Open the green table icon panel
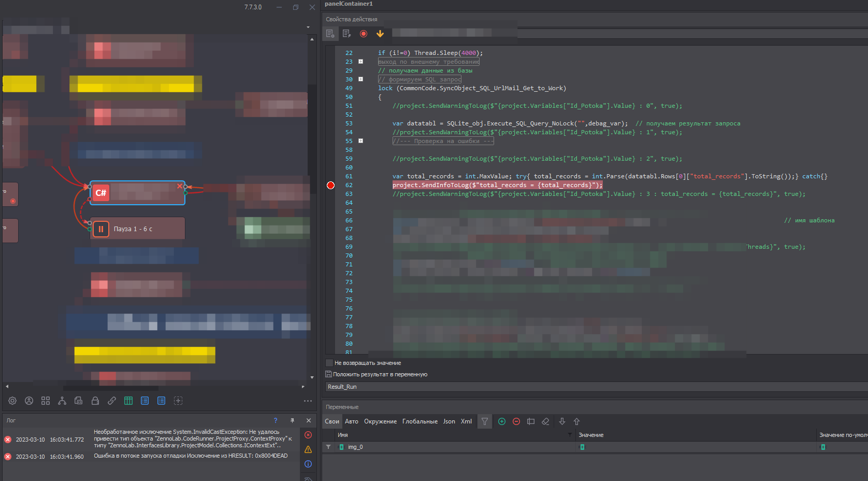Viewport: 868px width, 481px height. tap(128, 401)
